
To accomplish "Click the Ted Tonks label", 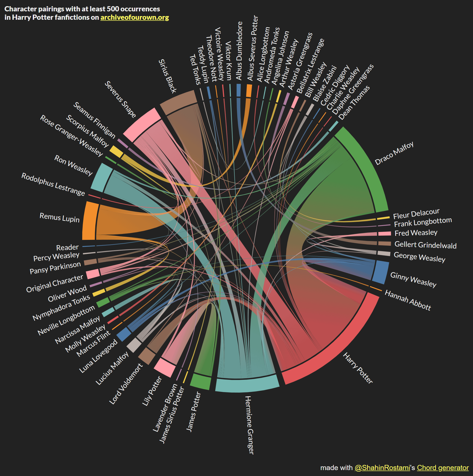I will (x=195, y=70).
